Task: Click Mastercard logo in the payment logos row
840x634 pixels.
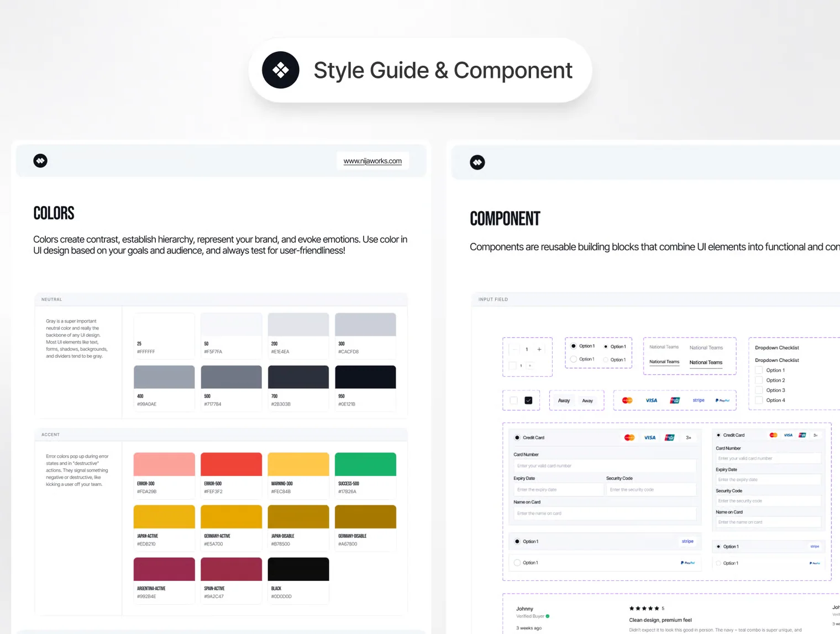Action: (627, 400)
